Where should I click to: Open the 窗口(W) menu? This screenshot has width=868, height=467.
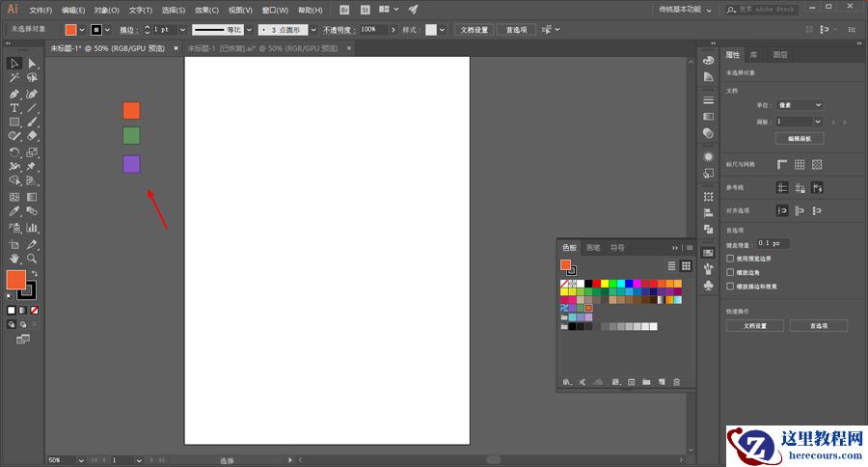(275, 10)
